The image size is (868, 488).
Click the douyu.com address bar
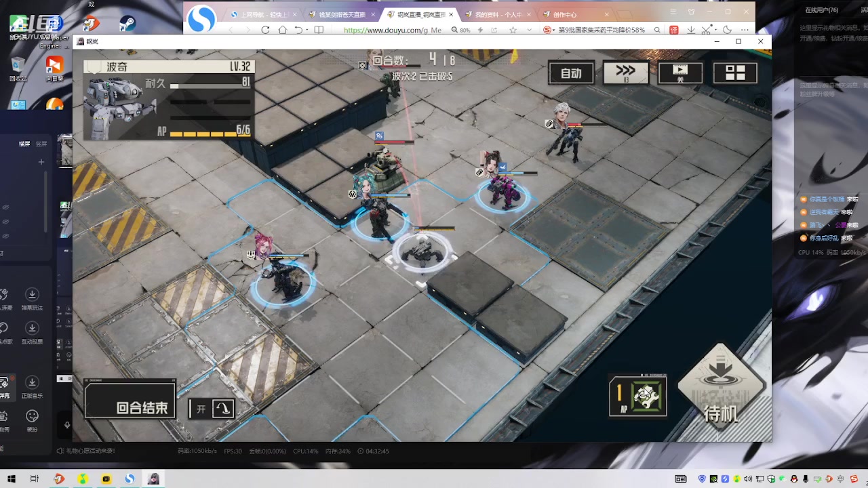(392, 30)
